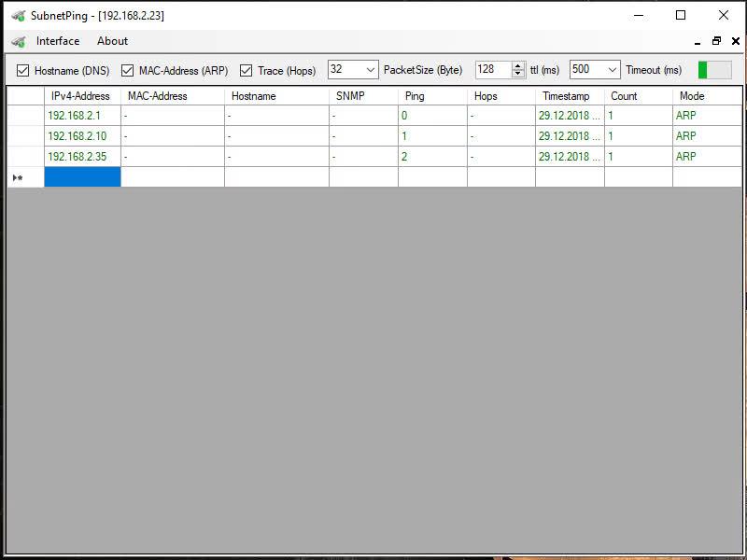Close the inner MDI child window

click(x=733, y=41)
